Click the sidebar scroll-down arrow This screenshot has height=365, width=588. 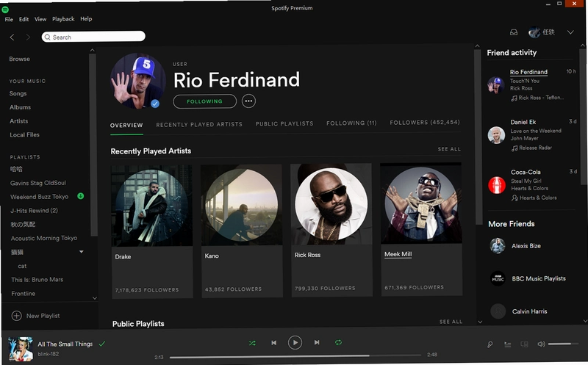(x=95, y=298)
